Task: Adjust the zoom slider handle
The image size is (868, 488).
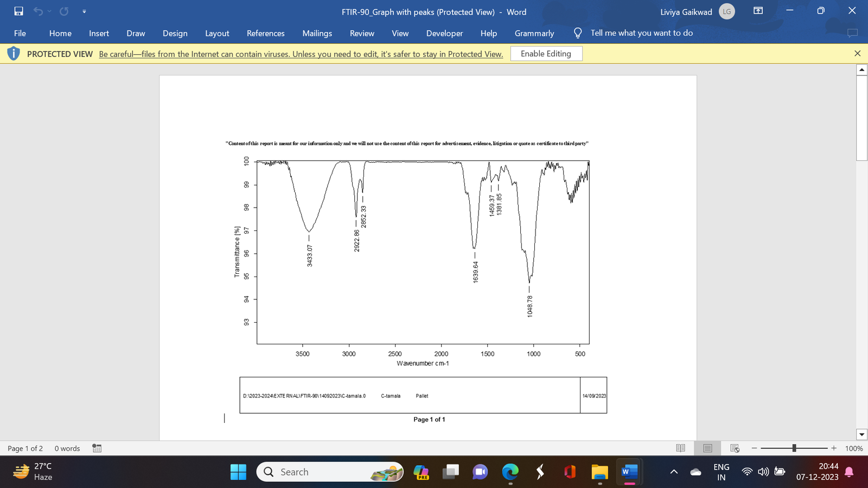Action: click(x=794, y=448)
